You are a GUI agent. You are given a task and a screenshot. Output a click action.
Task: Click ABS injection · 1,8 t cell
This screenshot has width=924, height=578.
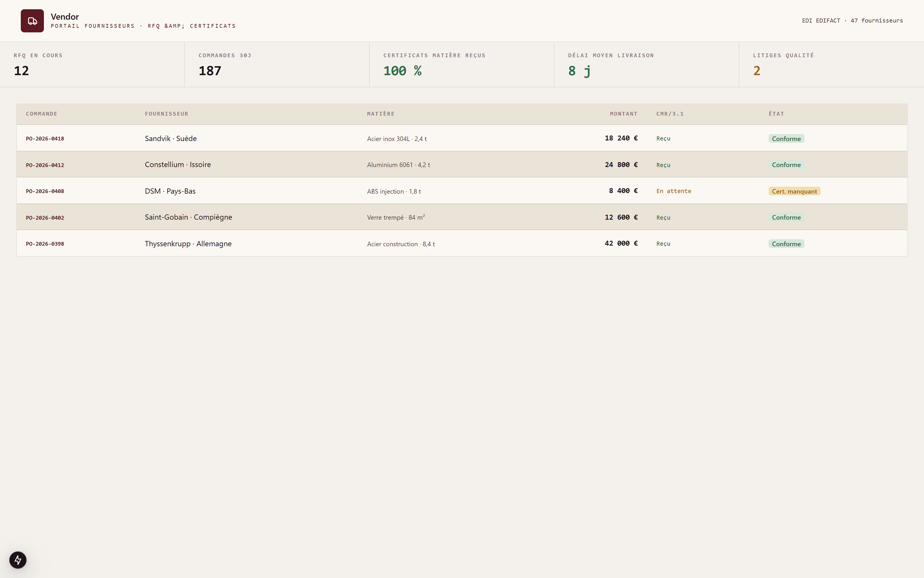pyautogui.click(x=394, y=191)
